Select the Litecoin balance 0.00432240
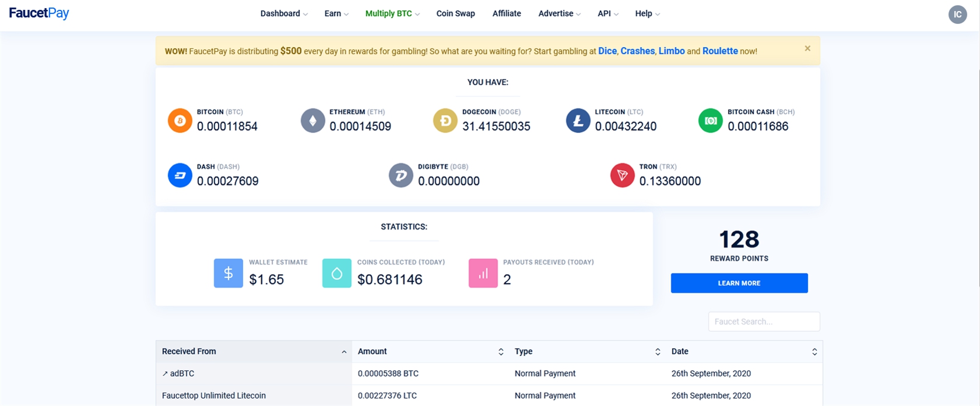This screenshot has height=406, width=980. (626, 126)
